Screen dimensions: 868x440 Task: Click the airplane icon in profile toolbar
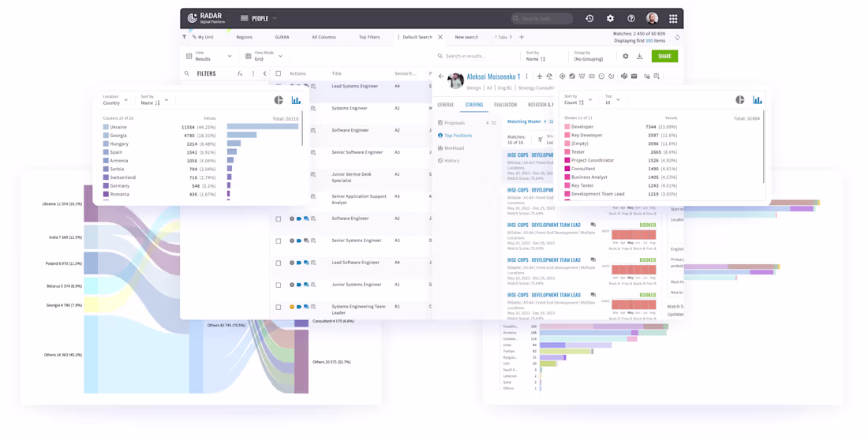pos(540,76)
